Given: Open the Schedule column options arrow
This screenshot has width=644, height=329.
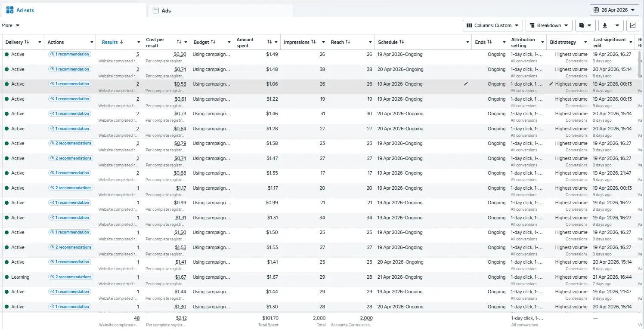Looking at the screenshot, I should pyautogui.click(x=468, y=42).
